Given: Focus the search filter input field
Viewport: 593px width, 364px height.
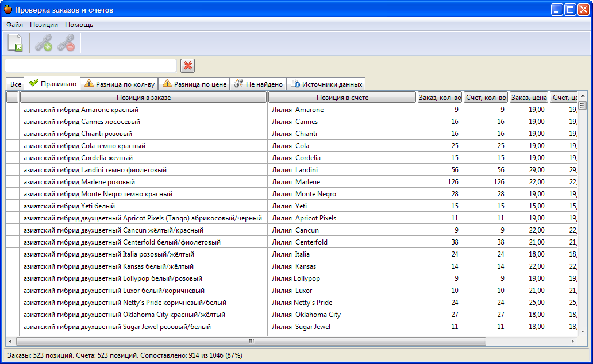Looking at the screenshot, I should coord(91,66).
